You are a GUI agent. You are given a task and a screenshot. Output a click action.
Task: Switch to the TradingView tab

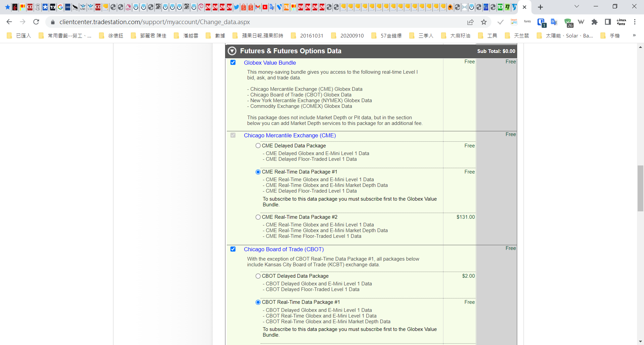point(53,7)
